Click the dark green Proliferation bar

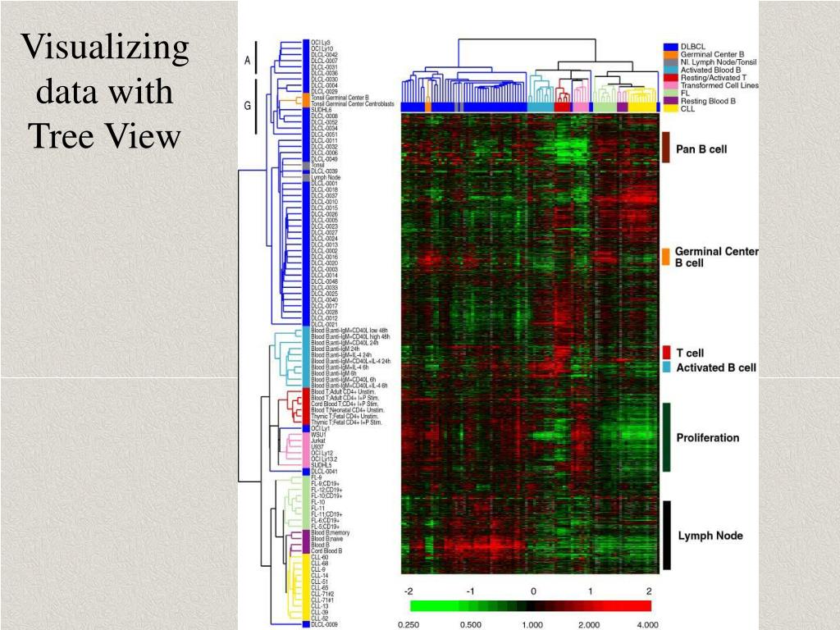(x=666, y=437)
